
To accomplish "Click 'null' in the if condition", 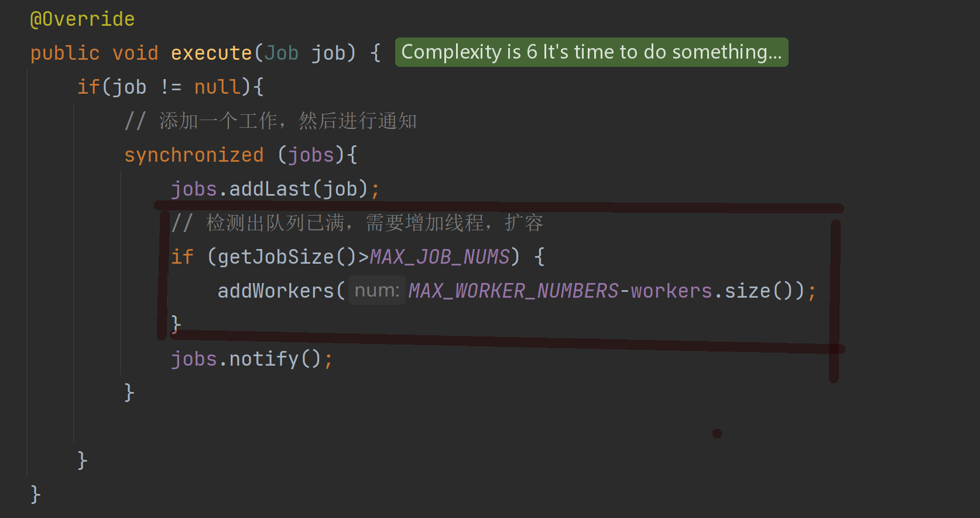I will [217, 87].
